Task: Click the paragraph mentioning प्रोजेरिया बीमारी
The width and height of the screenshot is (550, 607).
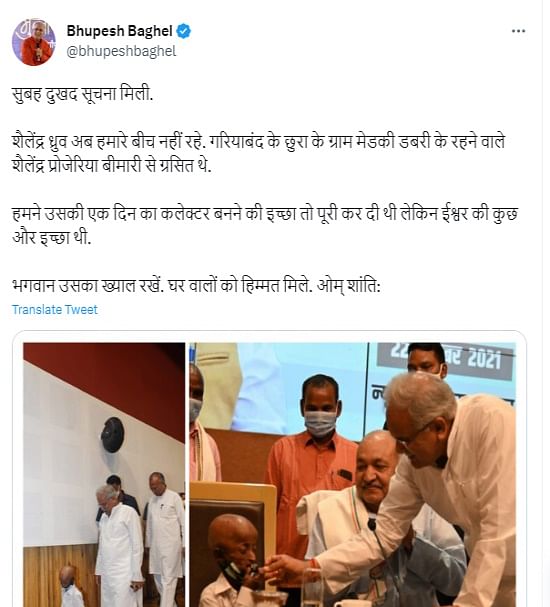Action: pyautogui.click(x=259, y=154)
